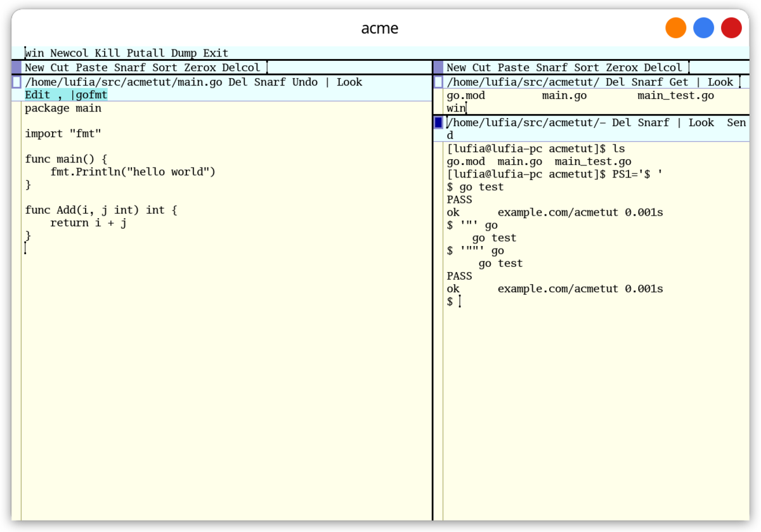The height and width of the screenshot is (532, 761).
Task: Click the terminal window scrollbar
Action: [x=438, y=331]
